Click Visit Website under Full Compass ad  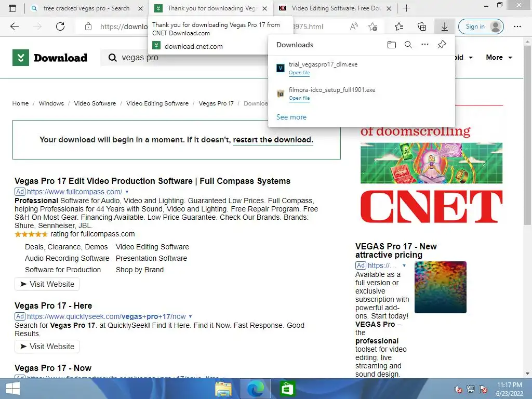coord(47,284)
